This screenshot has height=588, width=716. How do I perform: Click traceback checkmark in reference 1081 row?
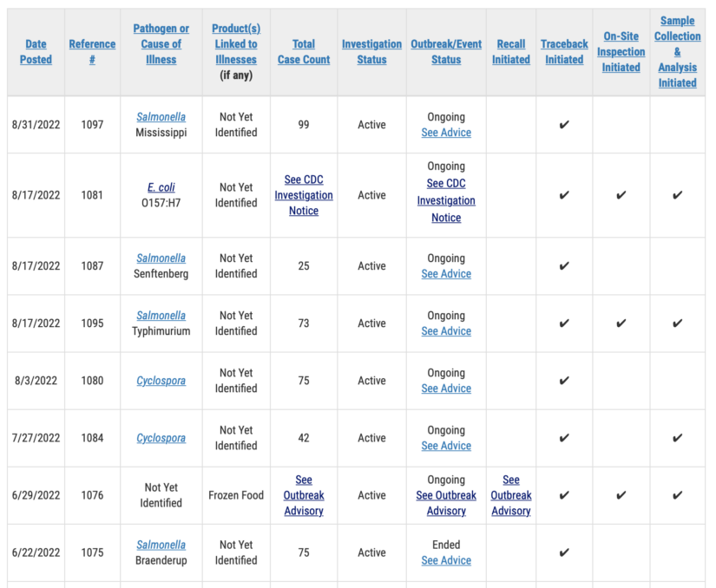pos(564,195)
